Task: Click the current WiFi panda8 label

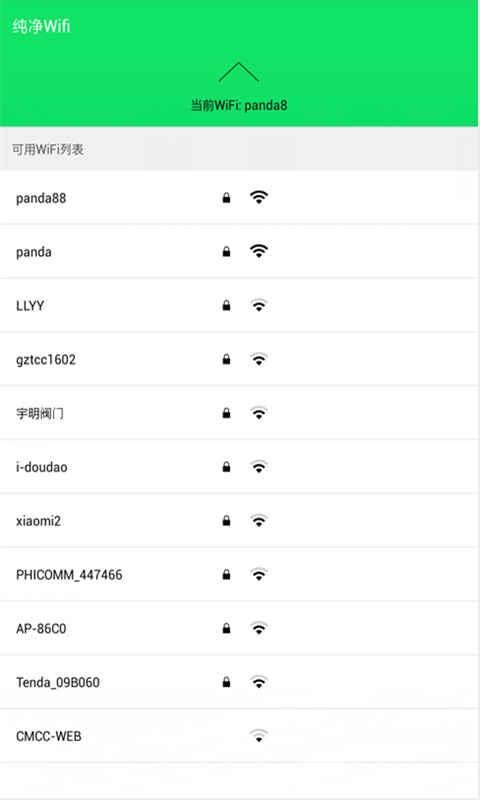Action: click(x=239, y=105)
